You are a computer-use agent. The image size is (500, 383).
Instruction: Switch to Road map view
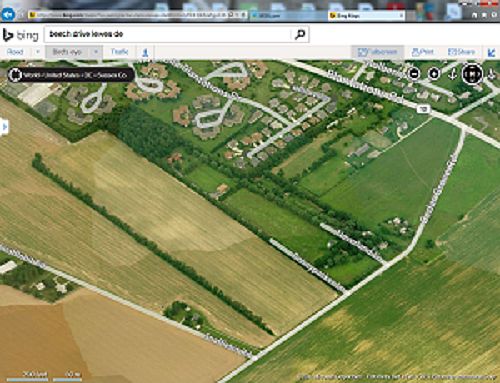(x=15, y=52)
